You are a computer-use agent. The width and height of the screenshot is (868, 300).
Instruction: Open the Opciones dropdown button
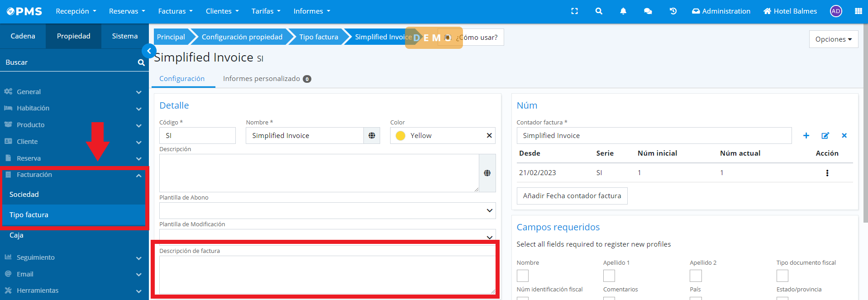(833, 39)
